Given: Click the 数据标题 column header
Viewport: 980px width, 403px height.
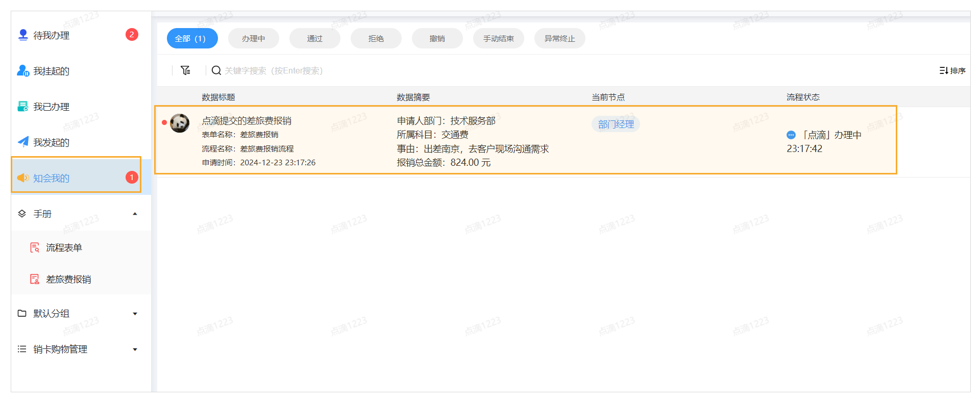Looking at the screenshot, I should coord(218,97).
